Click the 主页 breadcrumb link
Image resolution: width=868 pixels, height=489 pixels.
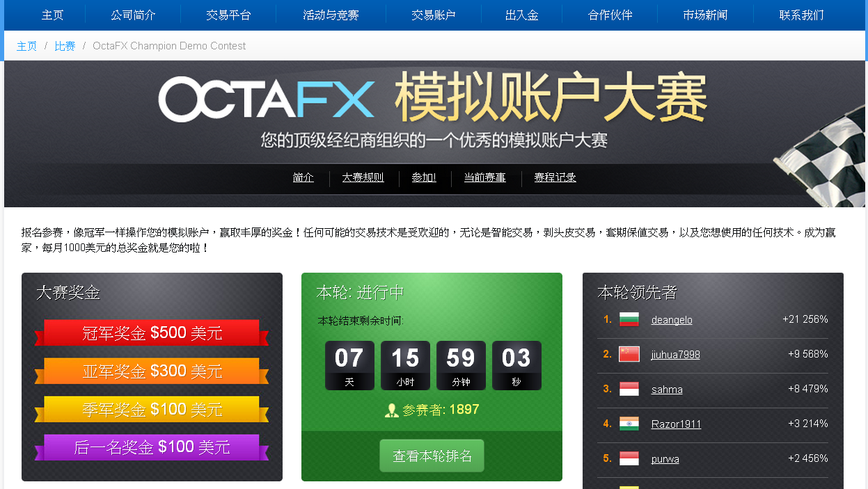tap(26, 46)
